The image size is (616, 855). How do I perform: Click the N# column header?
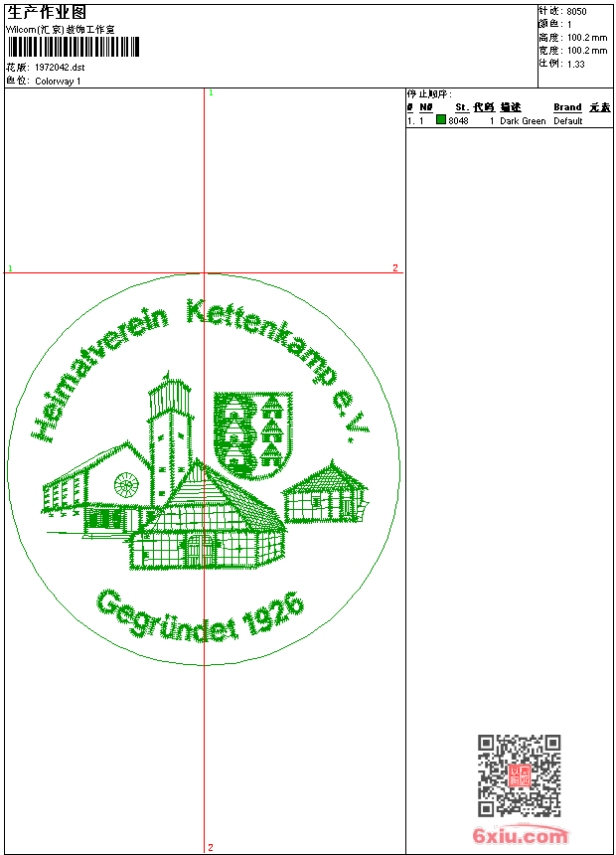pos(426,107)
